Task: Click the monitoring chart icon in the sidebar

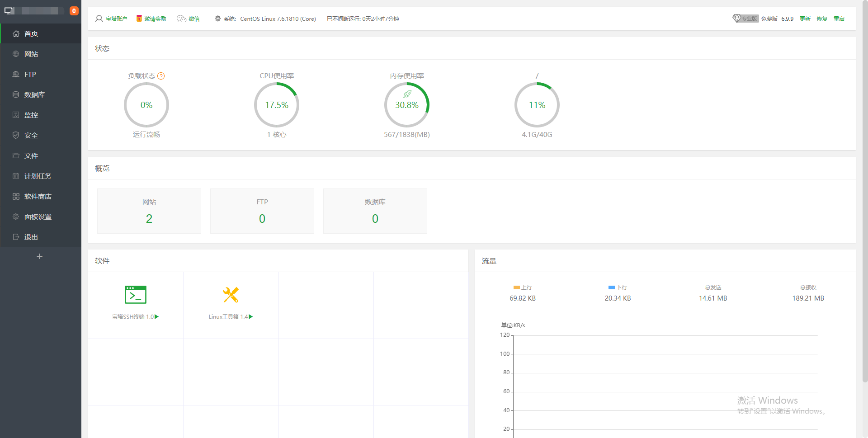Action: [x=16, y=115]
